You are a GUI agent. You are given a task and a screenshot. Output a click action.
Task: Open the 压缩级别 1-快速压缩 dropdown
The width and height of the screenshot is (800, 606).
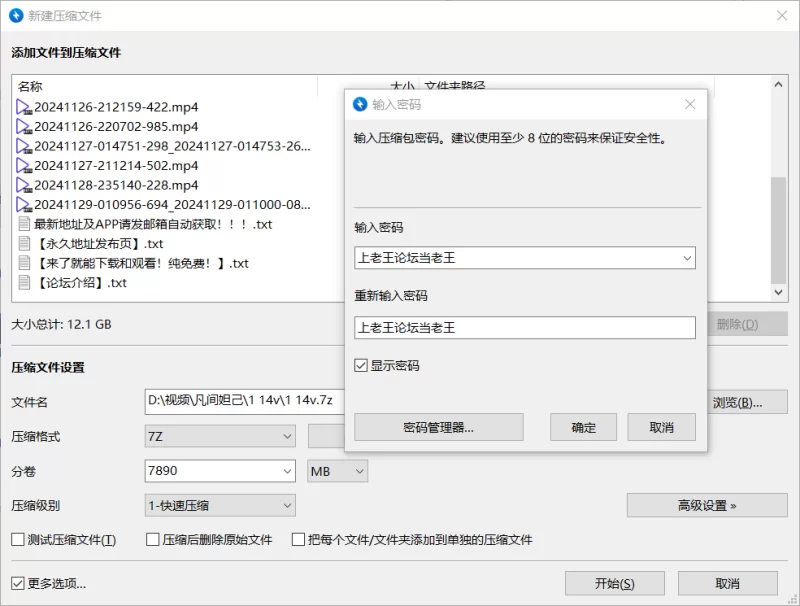pos(220,506)
